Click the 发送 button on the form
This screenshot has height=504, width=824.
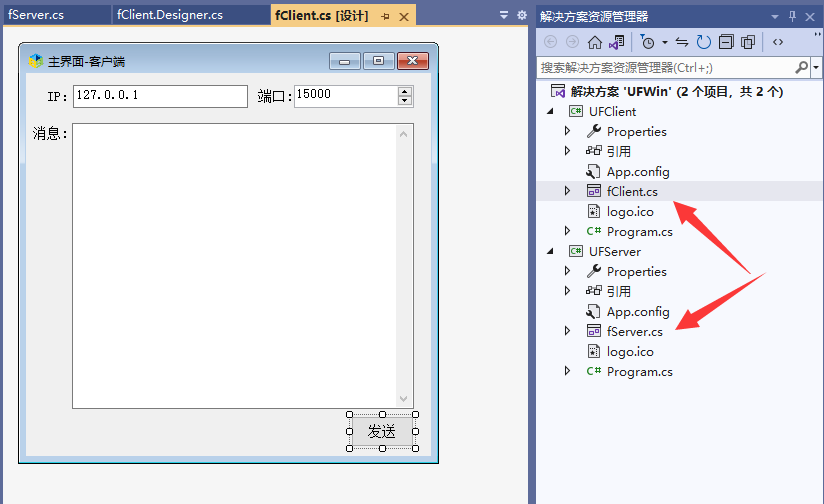point(382,432)
